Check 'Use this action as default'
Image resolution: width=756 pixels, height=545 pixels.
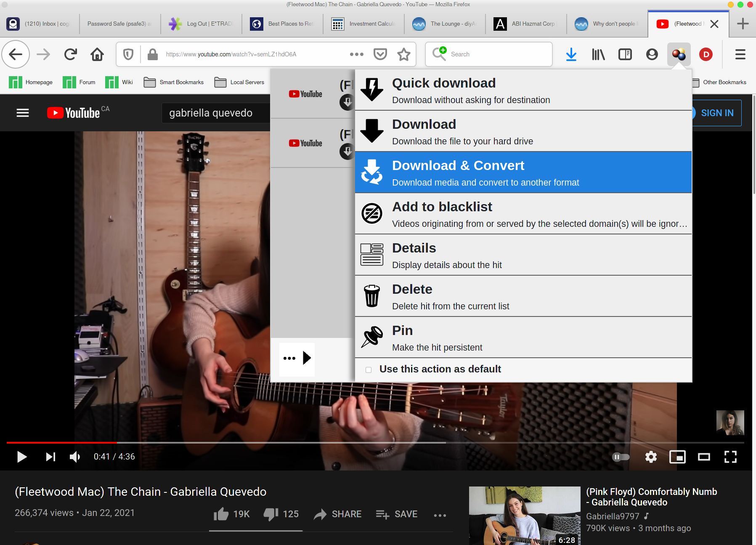click(x=369, y=370)
